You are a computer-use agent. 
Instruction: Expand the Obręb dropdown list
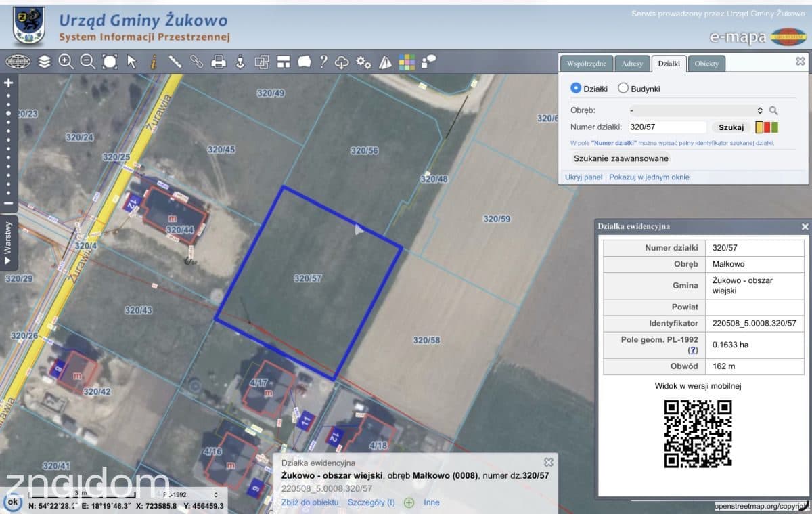pyautogui.click(x=696, y=110)
